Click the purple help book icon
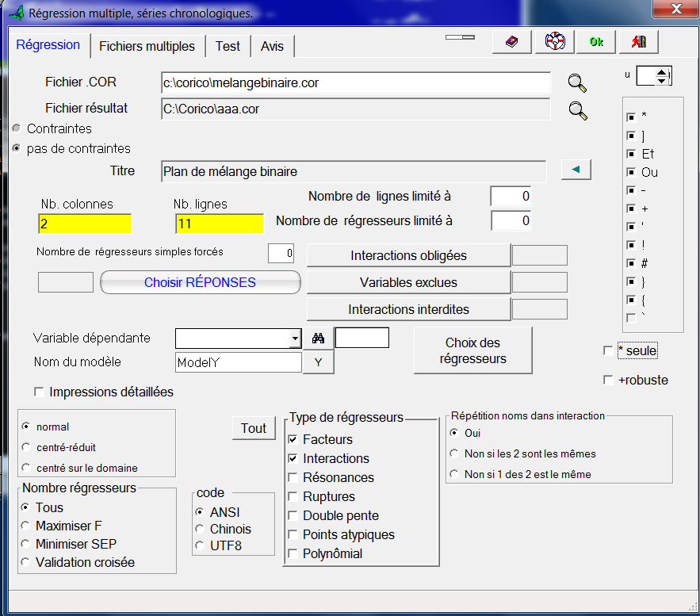 (x=511, y=42)
